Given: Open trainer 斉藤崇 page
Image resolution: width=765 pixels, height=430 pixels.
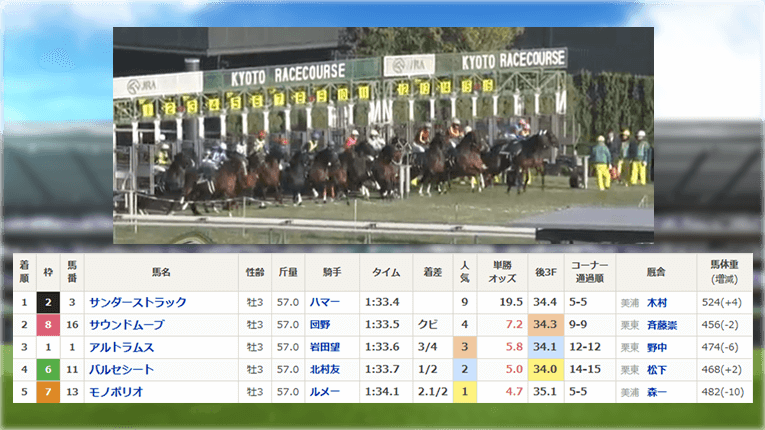Looking at the screenshot, I should pyautogui.click(x=661, y=325).
